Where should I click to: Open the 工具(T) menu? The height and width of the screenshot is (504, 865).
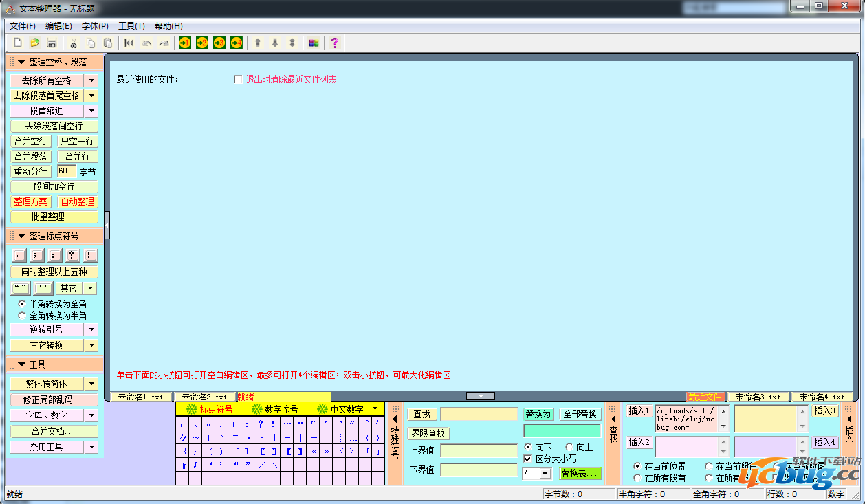click(131, 26)
